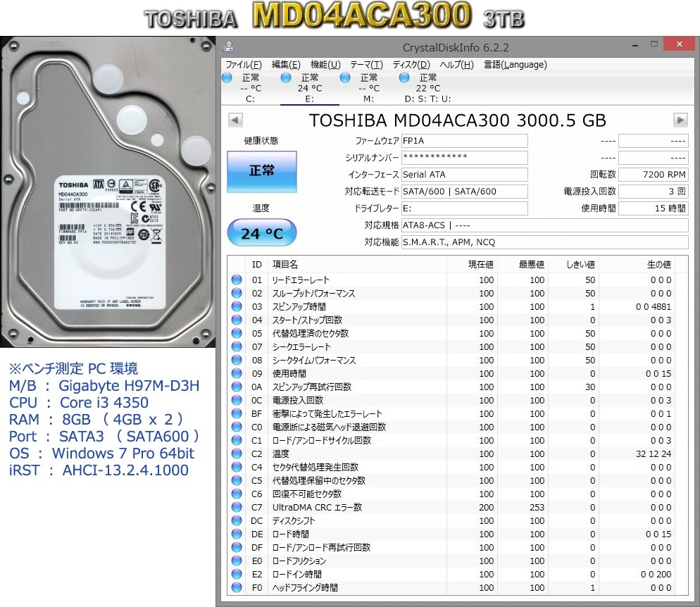Go to next disk with right arrow

click(x=680, y=120)
